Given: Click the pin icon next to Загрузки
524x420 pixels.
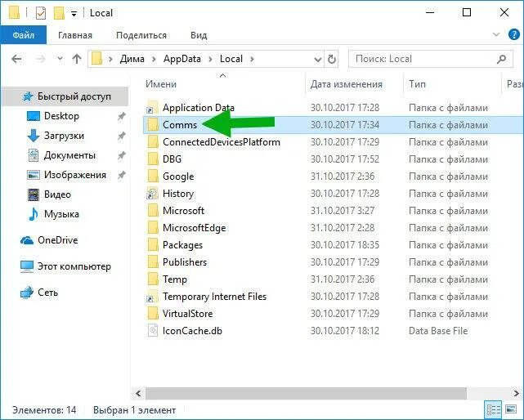Looking at the screenshot, I should 122,136.
